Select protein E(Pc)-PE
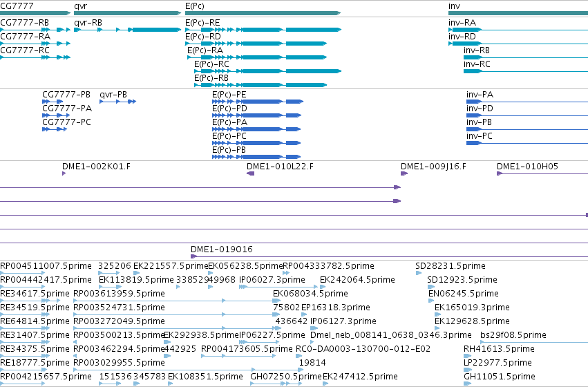The height and width of the screenshot is (387, 588). coord(229,95)
